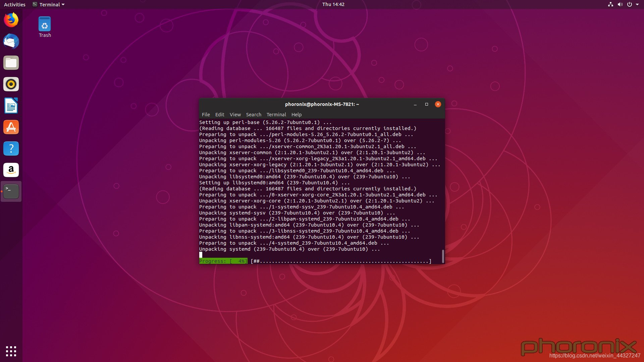Show Applications grid button
Image resolution: width=644 pixels, height=362 pixels.
pos(11,351)
